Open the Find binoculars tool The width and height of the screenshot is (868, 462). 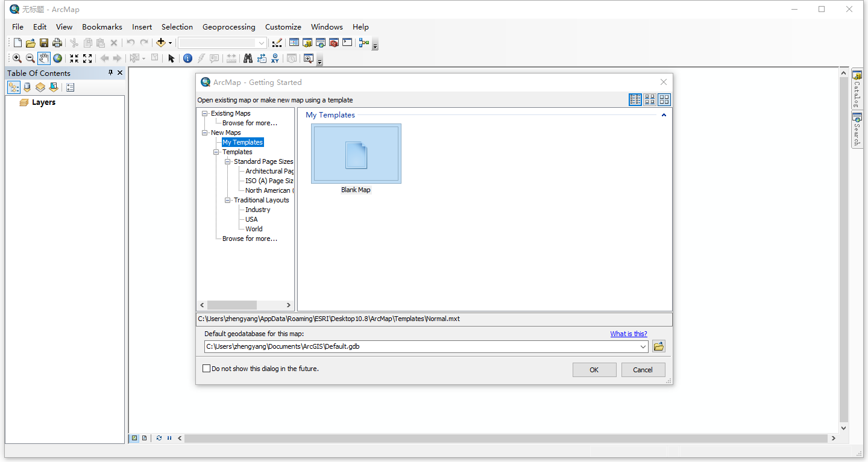(x=248, y=58)
